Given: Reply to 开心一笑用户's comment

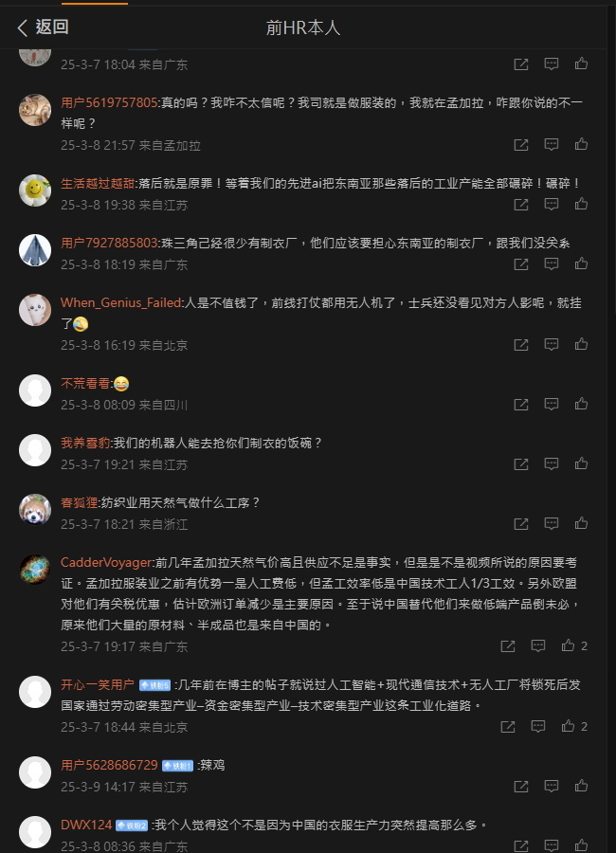Looking at the screenshot, I should pyautogui.click(x=538, y=726).
